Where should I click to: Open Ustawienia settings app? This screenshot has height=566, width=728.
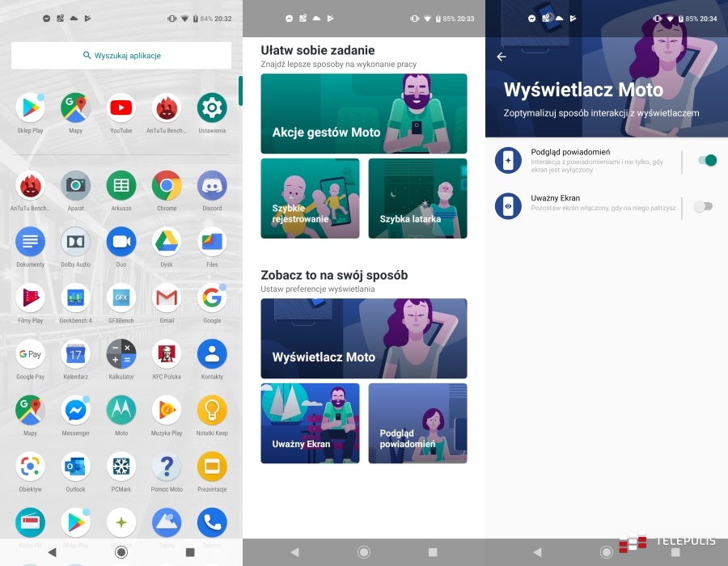(x=211, y=108)
